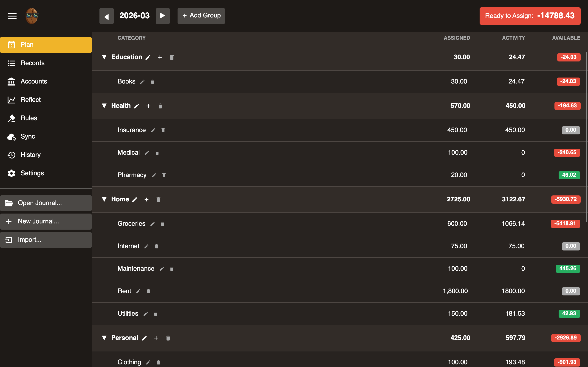Edit the Groceries category name
This screenshot has width=588, height=367.
152,224
